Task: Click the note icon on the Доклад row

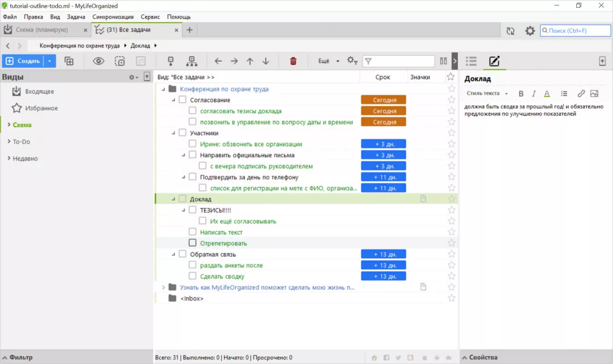Action: click(x=423, y=199)
